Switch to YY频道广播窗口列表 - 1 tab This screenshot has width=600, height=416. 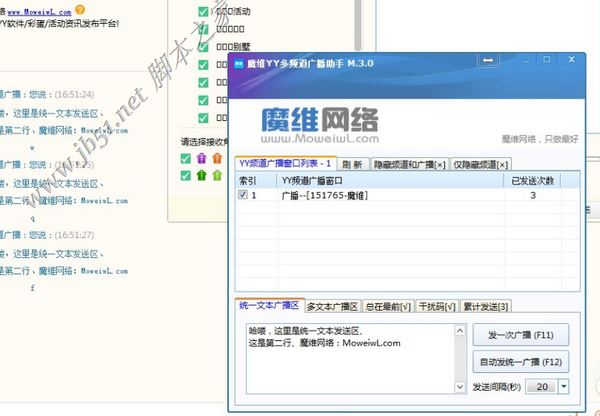[285, 163]
